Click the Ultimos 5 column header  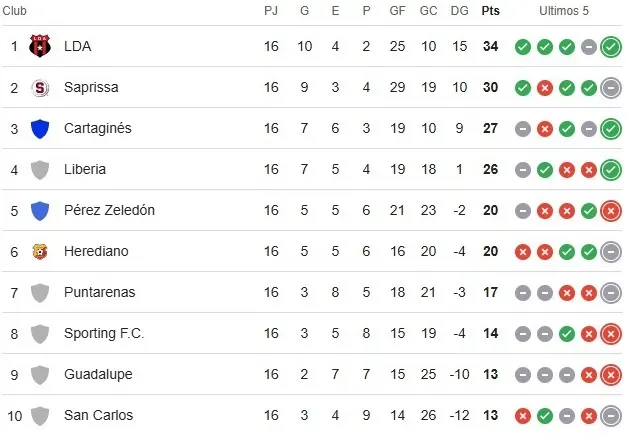[565, 10]
